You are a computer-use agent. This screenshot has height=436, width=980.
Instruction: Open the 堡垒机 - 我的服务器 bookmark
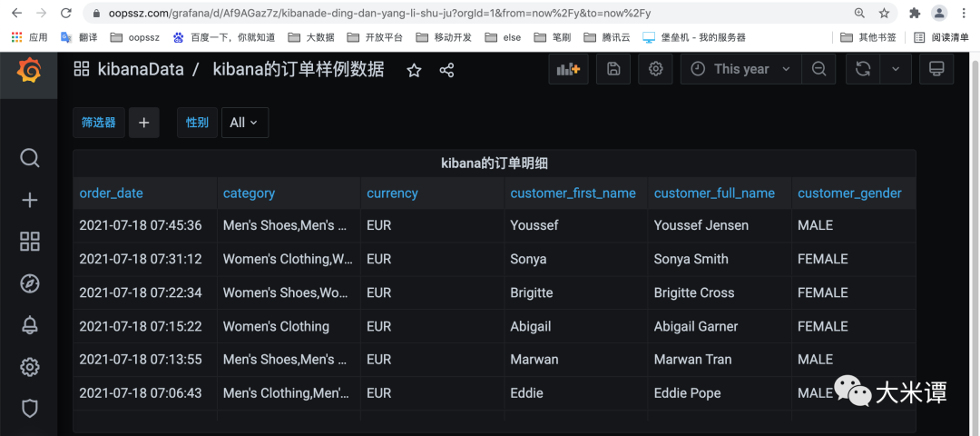(x=694, y=37)
